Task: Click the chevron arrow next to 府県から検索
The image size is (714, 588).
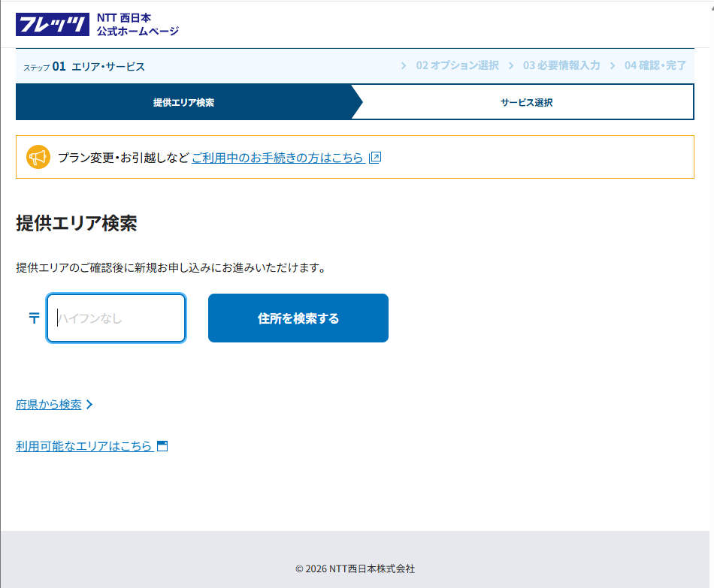Action: [90, 405]
